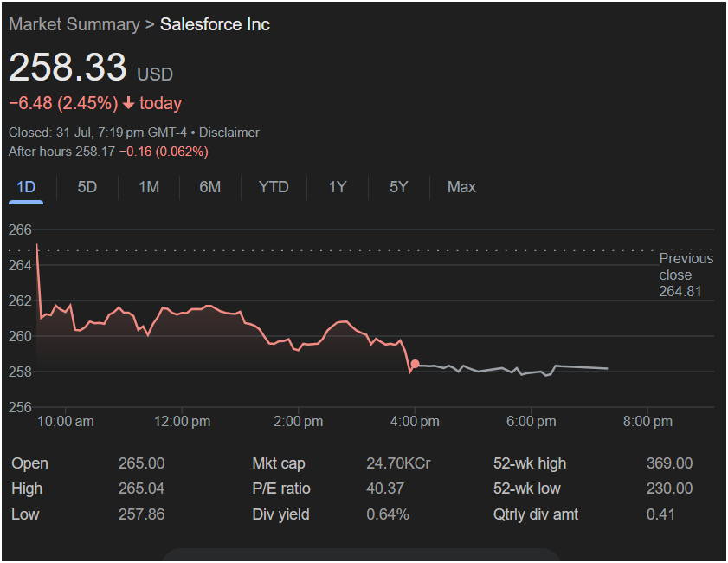
Task: Switch to the YTD tab
Action: pos(274,187)
